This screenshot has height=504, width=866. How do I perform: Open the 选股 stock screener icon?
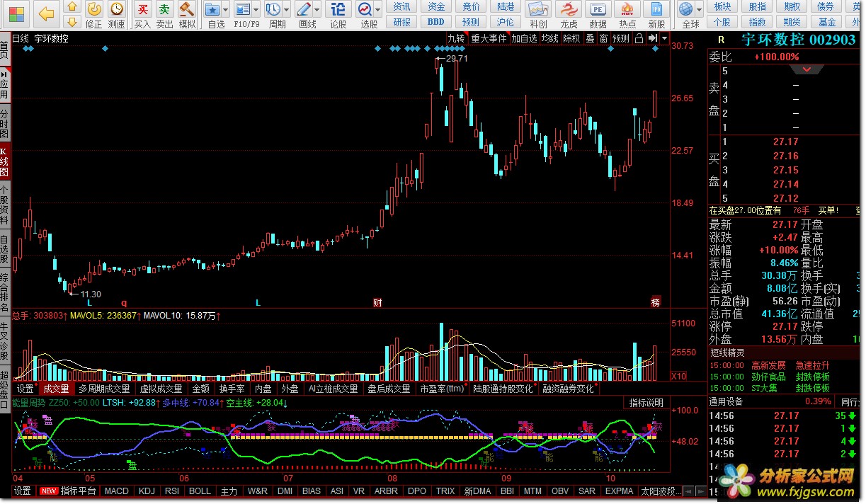(365, 9)
